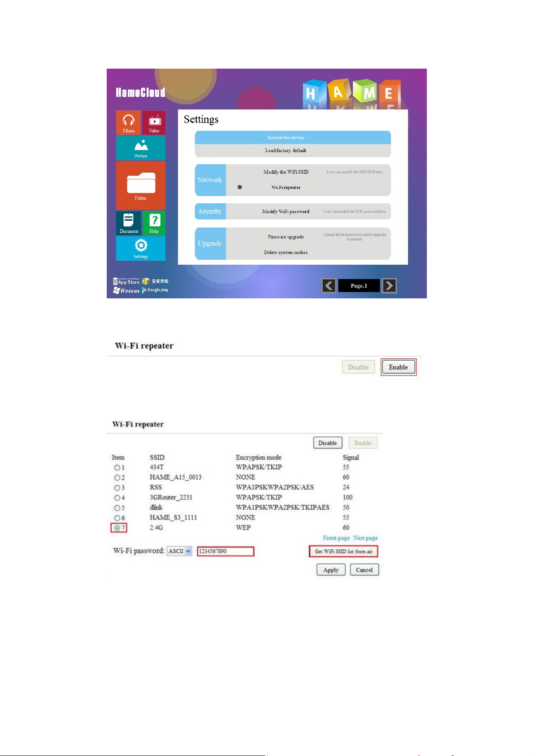This screenshot has width=534, height=756.
Task: Open Modify WiFi password
Action: (x=286, y=211)
